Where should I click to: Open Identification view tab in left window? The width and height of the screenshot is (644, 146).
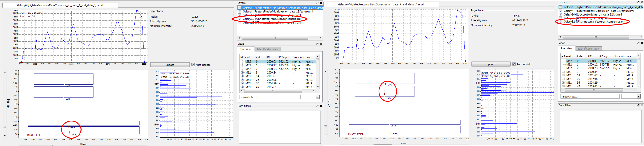tap(268, 49)
